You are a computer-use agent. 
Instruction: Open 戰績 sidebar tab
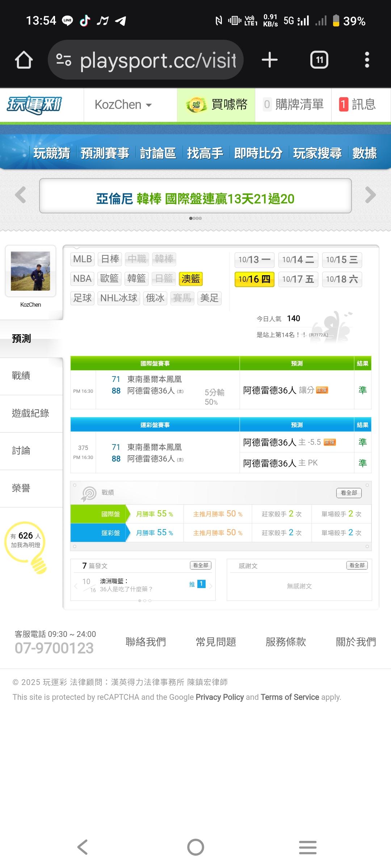click(x=31, y=376)
